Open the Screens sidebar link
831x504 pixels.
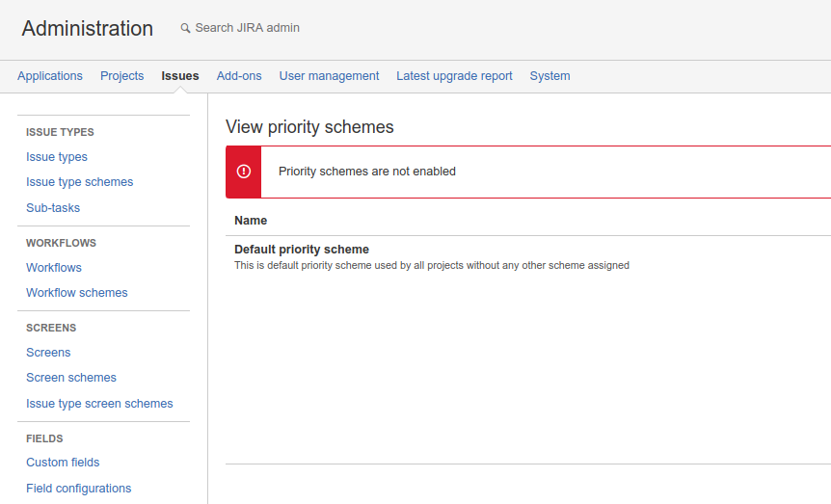[48, 353]
